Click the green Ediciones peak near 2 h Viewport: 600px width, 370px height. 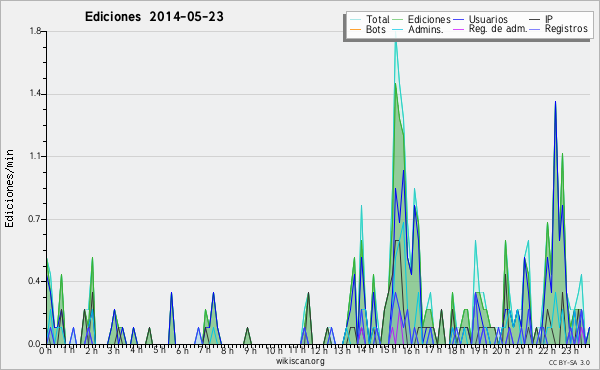pos(92,259)
